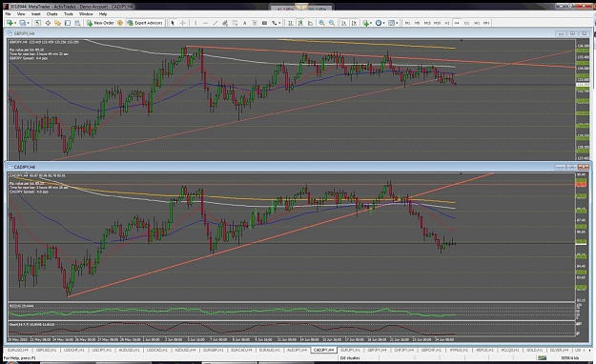Switch to the EURUSD,H4 chart tab
This screenshot has height=364, width=596.
pos(17,350)
